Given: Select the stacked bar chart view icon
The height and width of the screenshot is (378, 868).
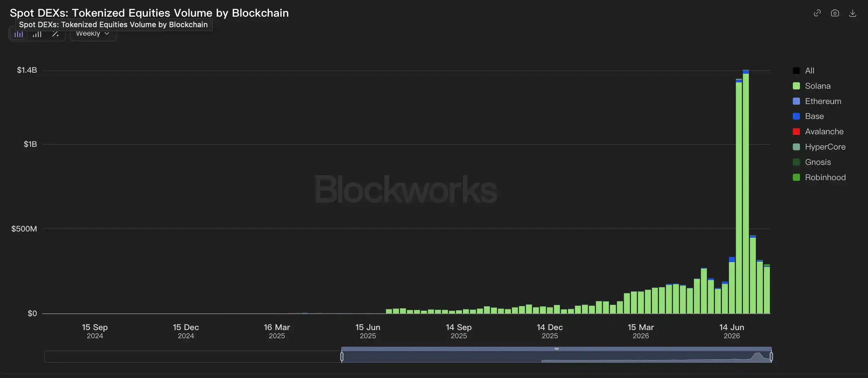Looking at the screenshot, I should [x=19, y=34].
